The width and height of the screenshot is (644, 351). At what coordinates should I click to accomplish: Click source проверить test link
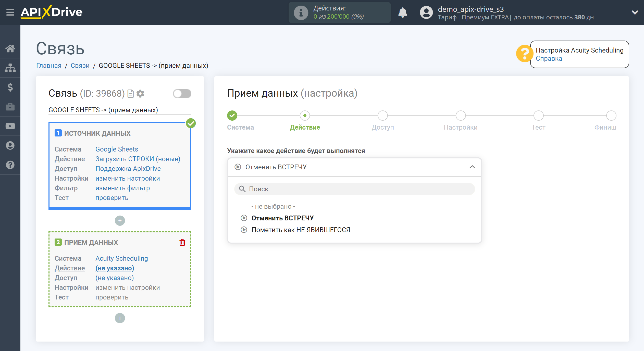(x=112, y=198)
